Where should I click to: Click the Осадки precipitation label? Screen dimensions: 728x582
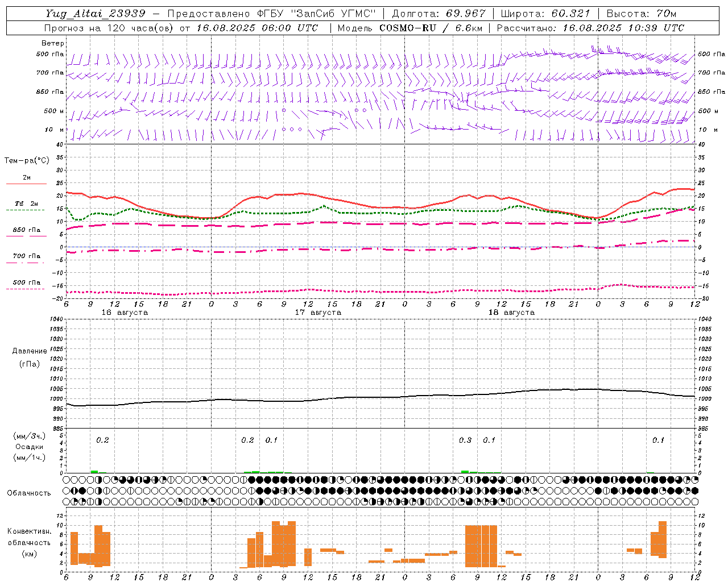[x=30, y=447]
